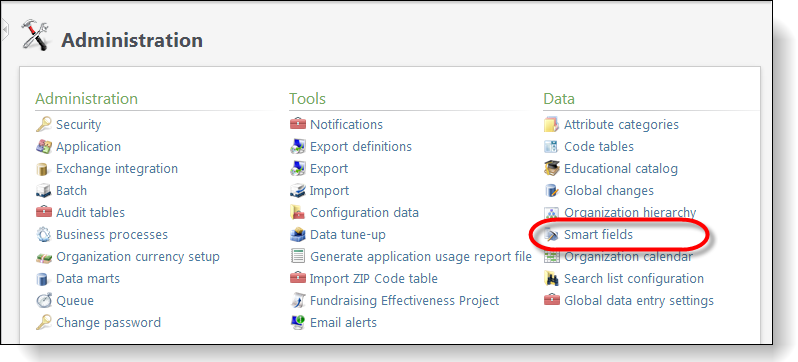The height and width of the screenshot is (362, 798).
Task: Click the stopwatch icon beside Queue
Action: coord(44,300)
